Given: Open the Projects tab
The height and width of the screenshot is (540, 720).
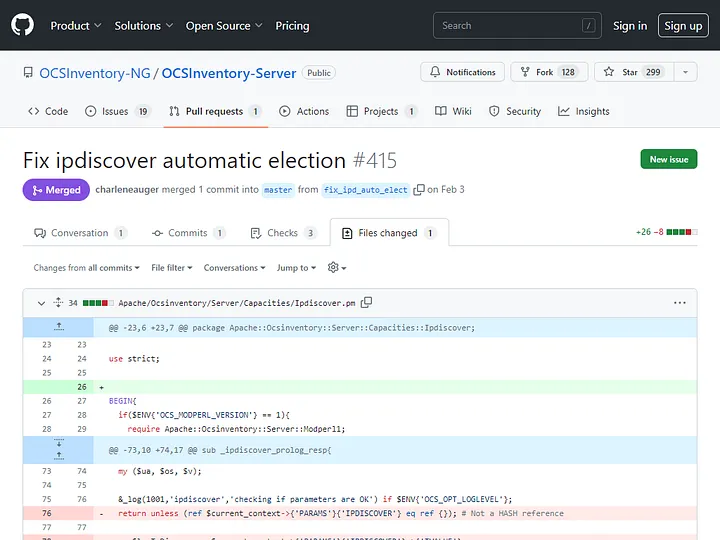Looking at the screenshot, I should tap(382, 111).
